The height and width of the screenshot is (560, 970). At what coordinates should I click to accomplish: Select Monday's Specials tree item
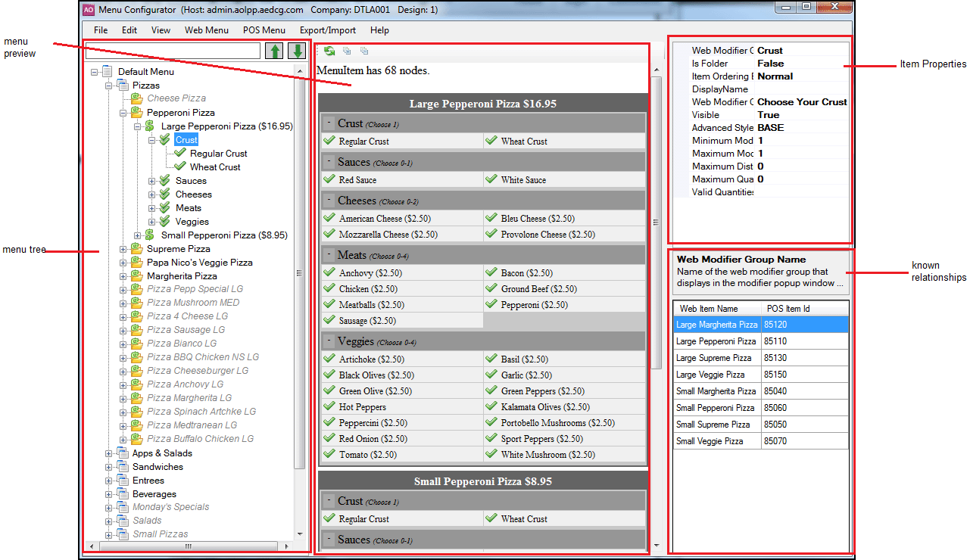tap(170, 507)
